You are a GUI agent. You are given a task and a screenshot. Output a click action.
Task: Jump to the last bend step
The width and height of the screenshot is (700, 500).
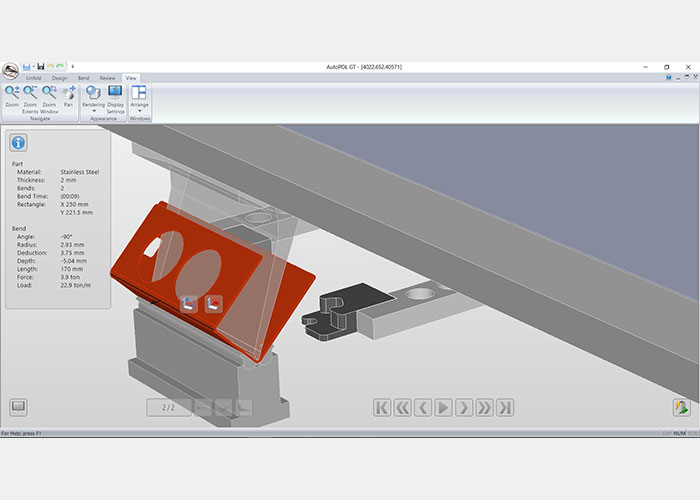[x=505, y=407]
